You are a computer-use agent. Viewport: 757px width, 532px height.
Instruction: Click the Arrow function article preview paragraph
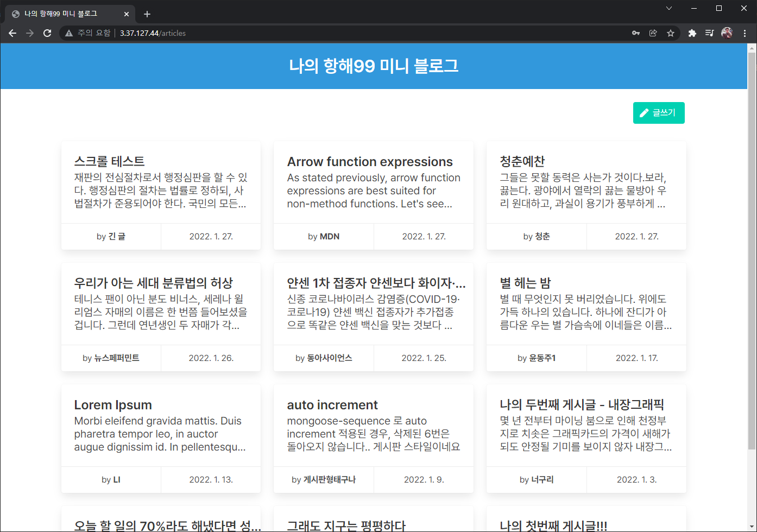coord(374,191)
